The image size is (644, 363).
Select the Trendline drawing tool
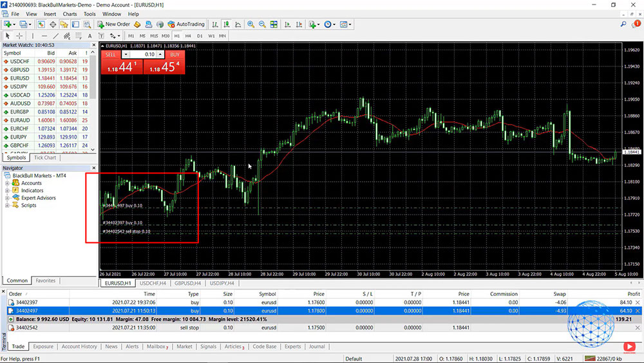coord(55,35)
